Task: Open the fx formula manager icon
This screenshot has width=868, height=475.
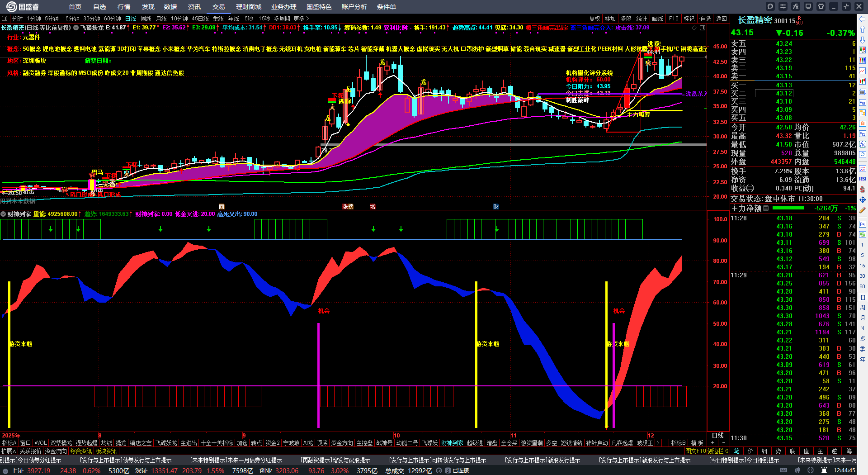Action: (x=796, y=6)
